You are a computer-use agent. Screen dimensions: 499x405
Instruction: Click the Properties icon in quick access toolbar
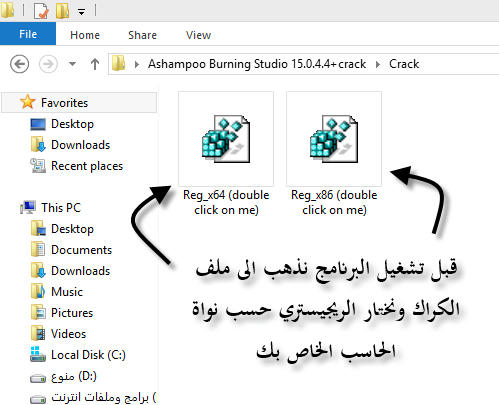(41, 10)
